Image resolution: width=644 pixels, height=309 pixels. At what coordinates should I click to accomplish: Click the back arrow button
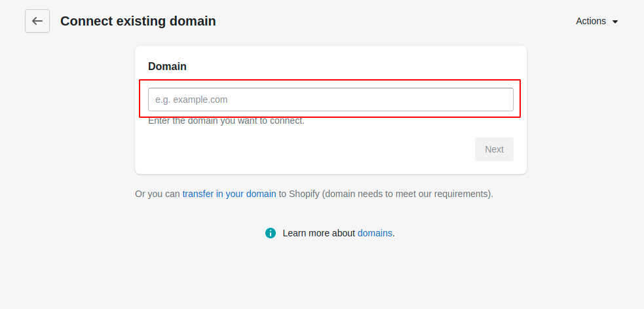(x=37, y=21)
